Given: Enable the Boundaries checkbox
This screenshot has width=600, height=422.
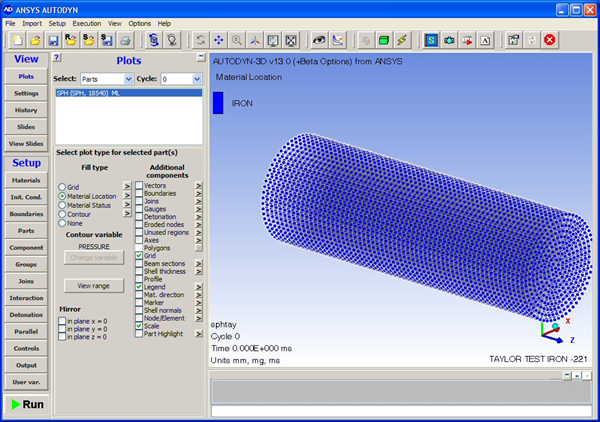Looking at the screenshot, I should [x=139, y=193].
